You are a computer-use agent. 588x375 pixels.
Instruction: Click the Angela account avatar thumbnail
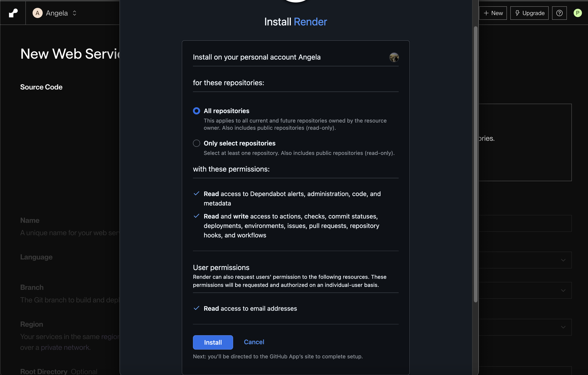(394, 57)
